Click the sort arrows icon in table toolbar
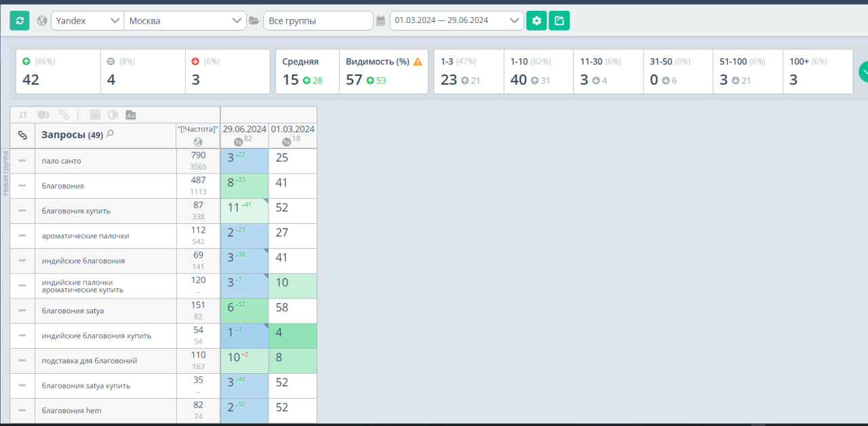This screenshot has height=426, width=868. [23, 115]
